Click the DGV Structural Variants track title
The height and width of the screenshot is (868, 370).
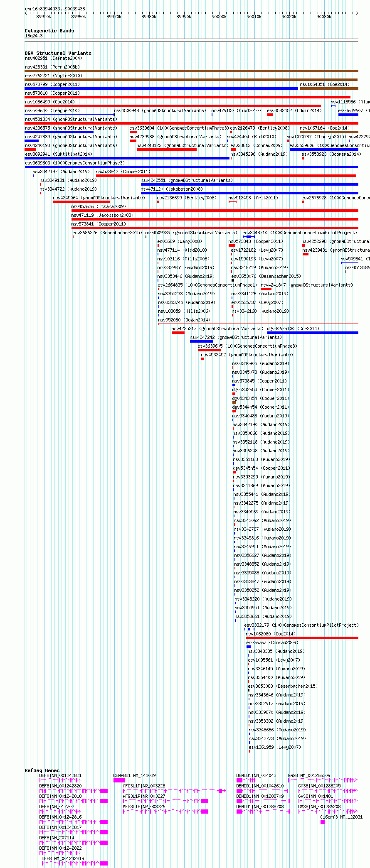(x=58, y=53)
